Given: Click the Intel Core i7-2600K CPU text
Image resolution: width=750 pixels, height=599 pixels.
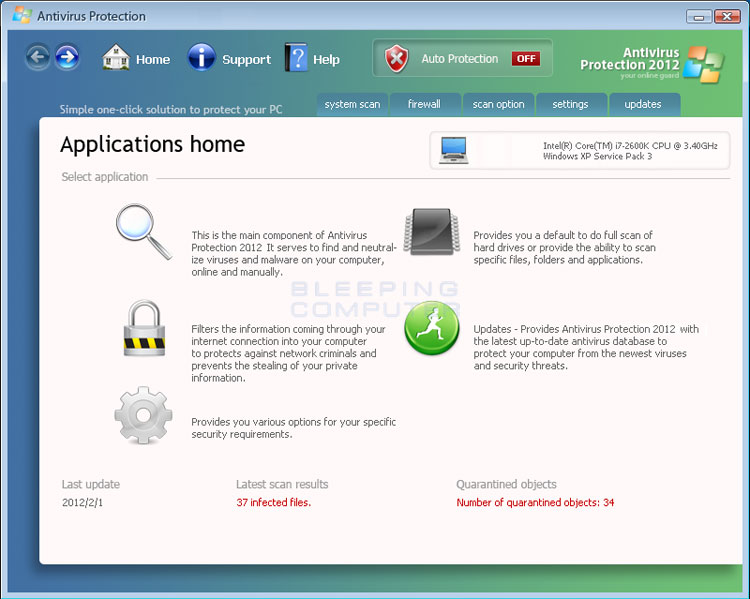Looking at the screenshot, I should tap(630, 145).
